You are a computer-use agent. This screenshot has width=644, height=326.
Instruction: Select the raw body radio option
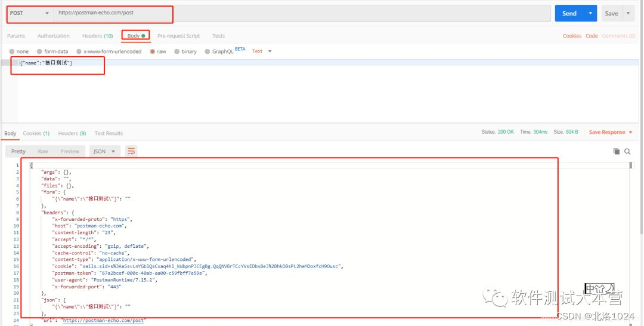click(153, 51)
